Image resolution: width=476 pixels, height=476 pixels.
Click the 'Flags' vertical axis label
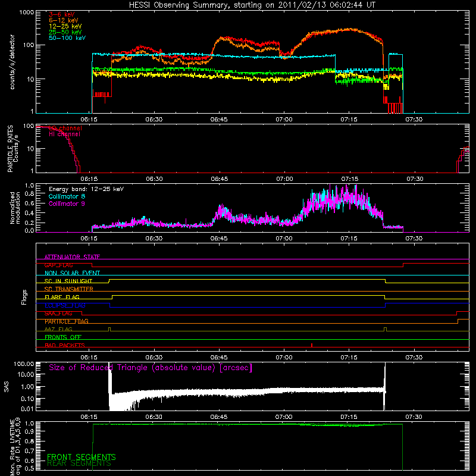tap(24, 297)
